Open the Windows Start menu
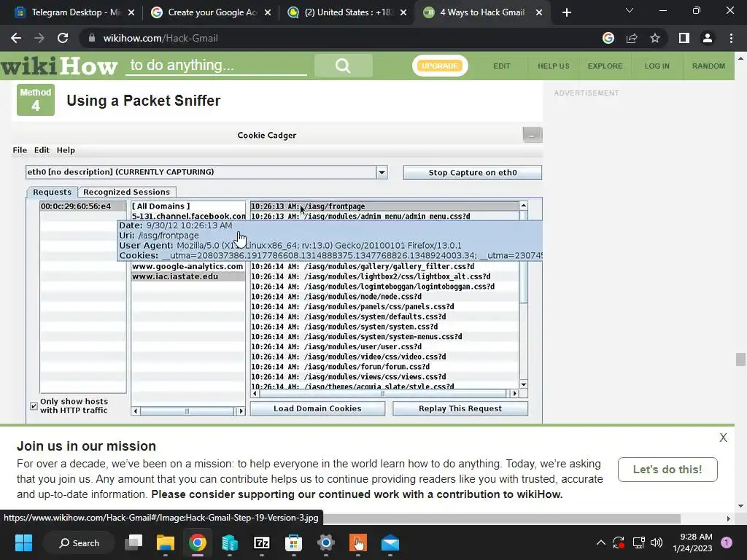Image resolution: width=747 pixels, height=560 pixels. tap(23, 542)
